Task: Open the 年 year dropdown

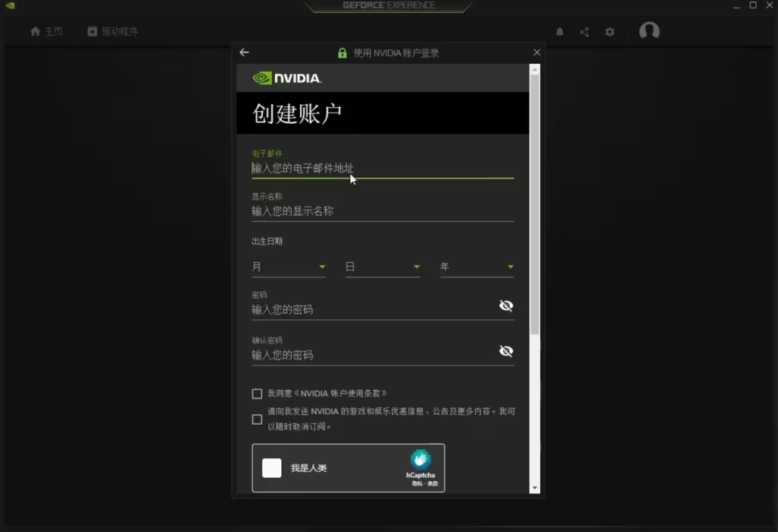Action: tap(477, 267)
